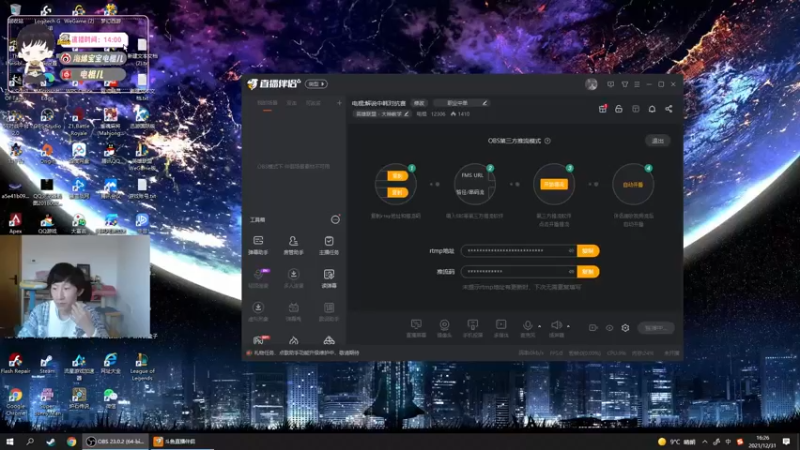This screenshot has height=450, width=800.
Task: Click the orange start button in step 3 circle
Action: (x=554, y=184)
